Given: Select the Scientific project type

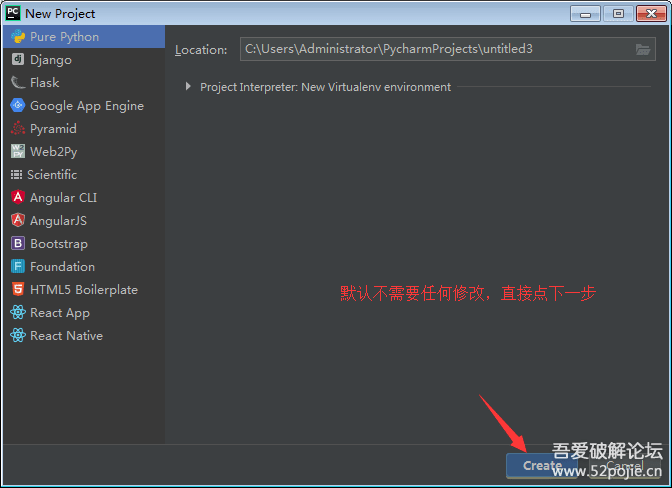Looking at the screenshot, I should click(x=84, y=174).
